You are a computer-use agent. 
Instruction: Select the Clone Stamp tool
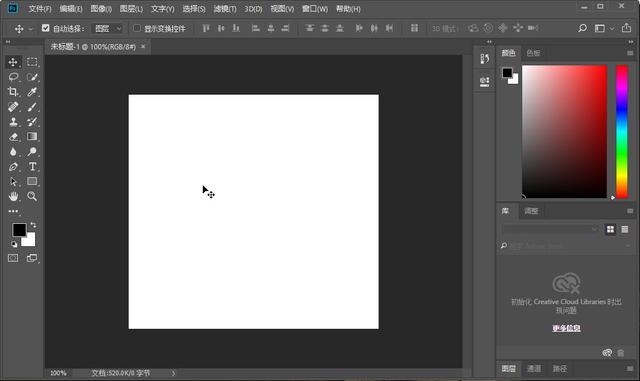click(13, 122)
